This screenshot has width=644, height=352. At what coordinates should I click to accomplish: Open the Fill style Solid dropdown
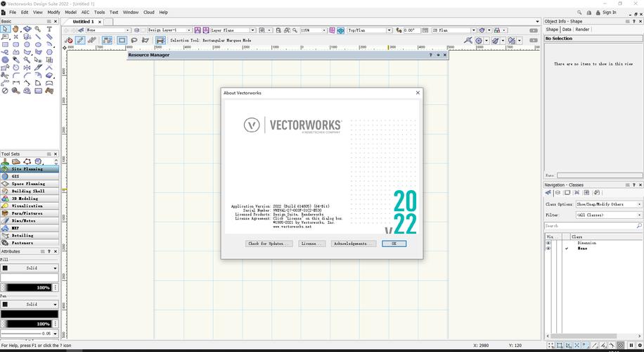(x=29, y=268)
